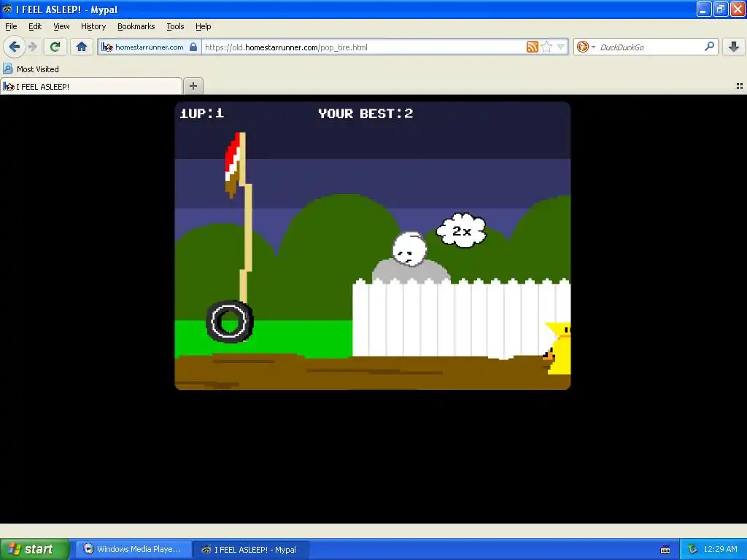Screen dimensions: 747x560
Task: Click the RSS feed subscribe icon
Action: click(x=532, y=47)
